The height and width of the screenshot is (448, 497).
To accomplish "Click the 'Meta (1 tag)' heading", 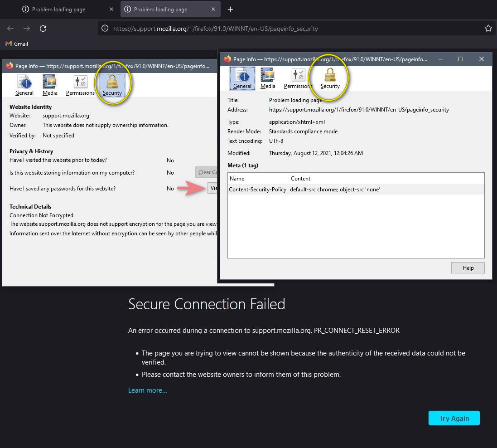I will coord(243,166).
